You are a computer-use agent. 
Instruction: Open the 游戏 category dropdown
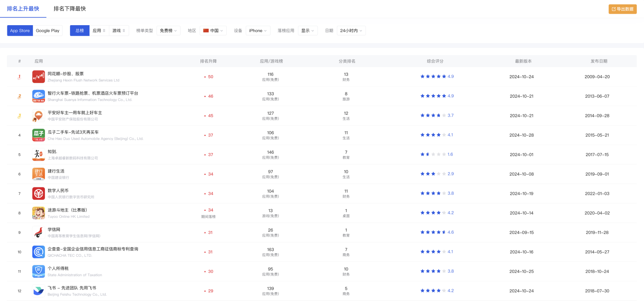119,31
